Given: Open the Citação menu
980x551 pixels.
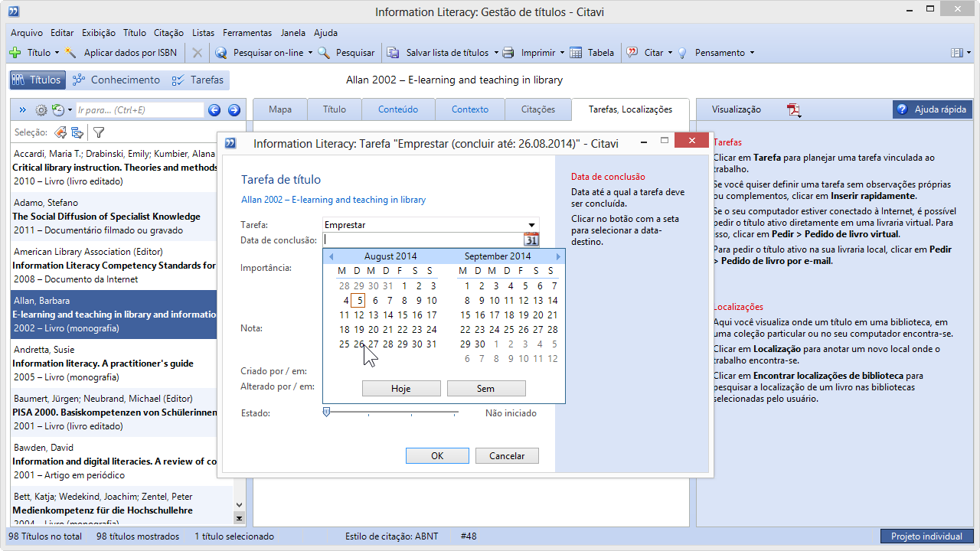Looking at the screenshot, I should (168, 33).
